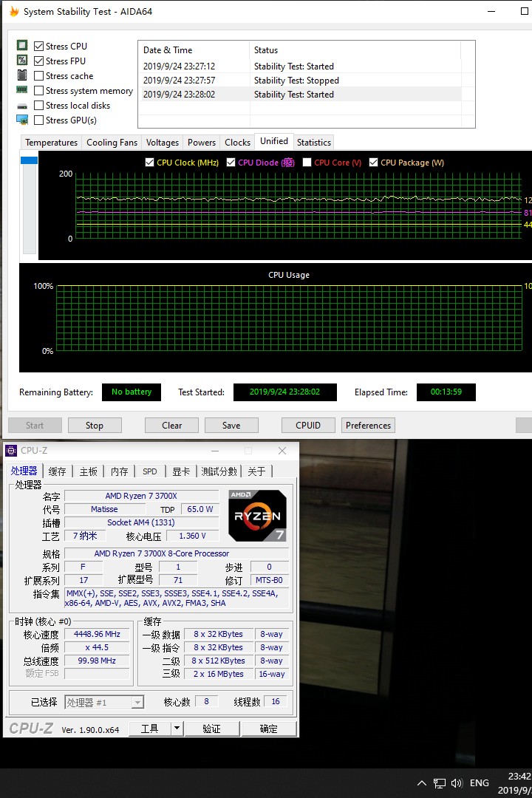This screenshot has height=798, width=532.
Task: Click the Date & Time column header
Action: (194, 50)
